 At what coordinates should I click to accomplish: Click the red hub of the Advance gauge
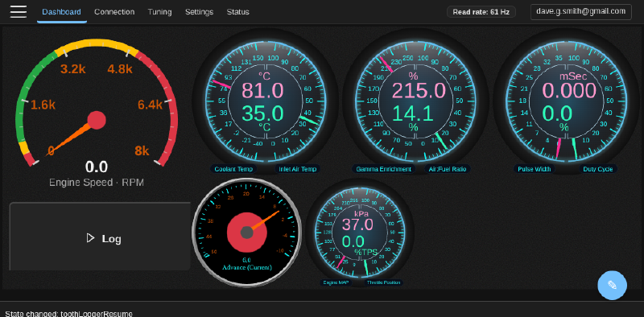coord(246,233)
